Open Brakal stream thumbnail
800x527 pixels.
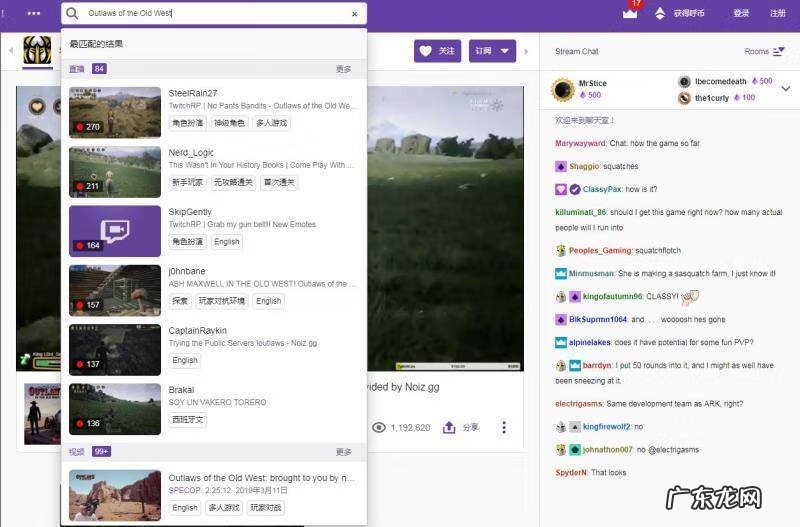115,409
